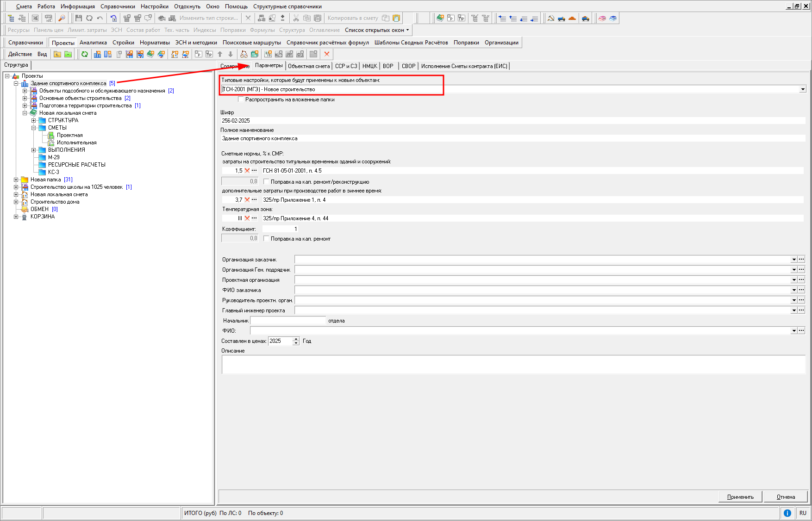The width and height of the screenshot is (812, 521).
Task: Switch to the НМЦК tab
Action: (369, 66)
